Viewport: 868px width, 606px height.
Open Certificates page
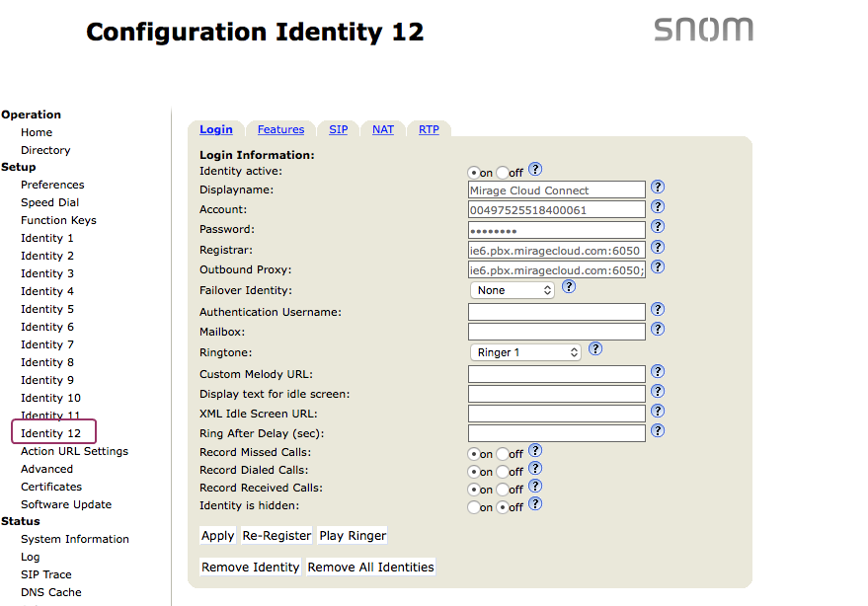(x=51, y=487)
